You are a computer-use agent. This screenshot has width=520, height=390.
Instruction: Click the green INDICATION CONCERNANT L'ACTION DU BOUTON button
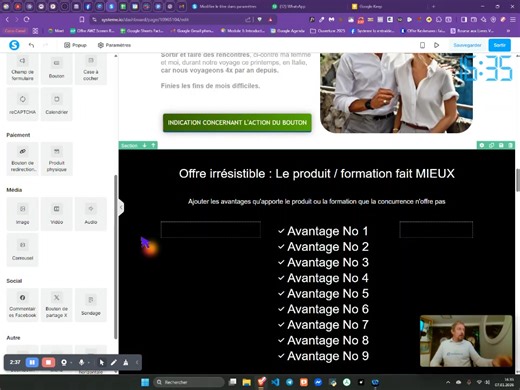pos(237,123)
